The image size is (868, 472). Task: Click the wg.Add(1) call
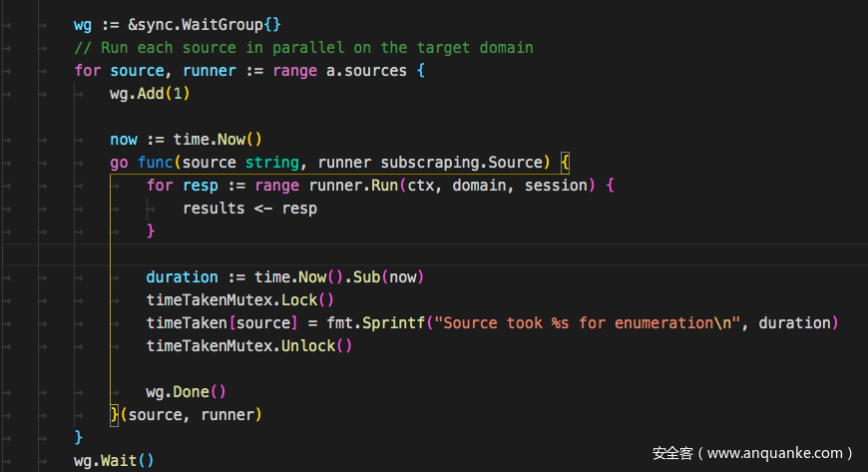[150, 93]
